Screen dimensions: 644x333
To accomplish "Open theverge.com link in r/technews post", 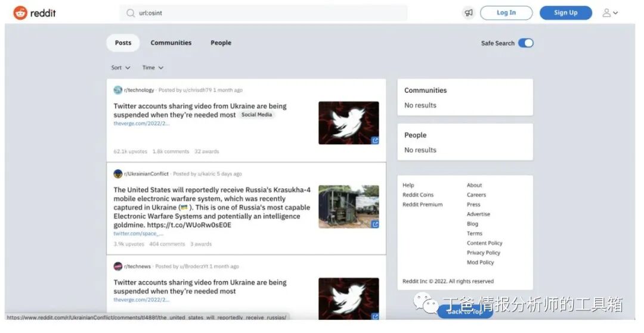I will pos(141,300).
